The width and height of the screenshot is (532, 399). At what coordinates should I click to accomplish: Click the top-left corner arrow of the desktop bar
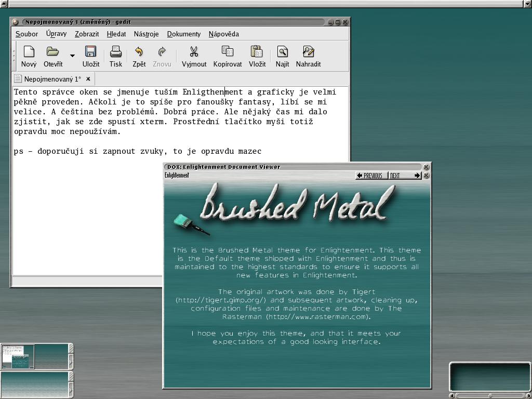[4, 4]
